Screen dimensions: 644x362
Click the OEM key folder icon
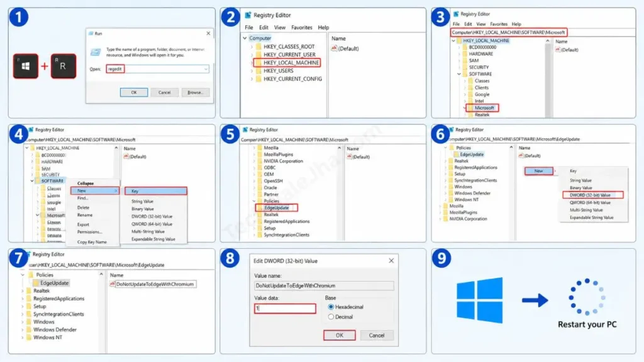(259, 174)
